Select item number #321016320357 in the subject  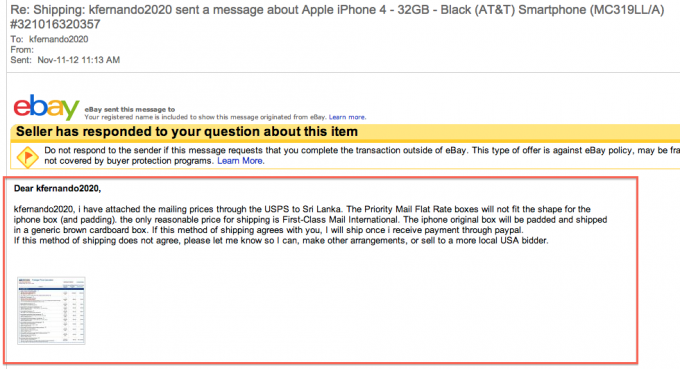pos(55,24)
